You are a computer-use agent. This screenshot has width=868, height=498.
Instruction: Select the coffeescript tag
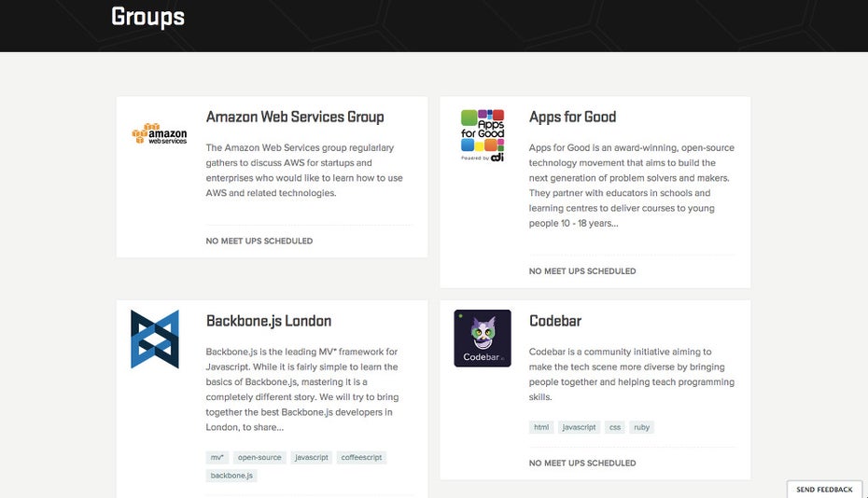coord(361,458)
